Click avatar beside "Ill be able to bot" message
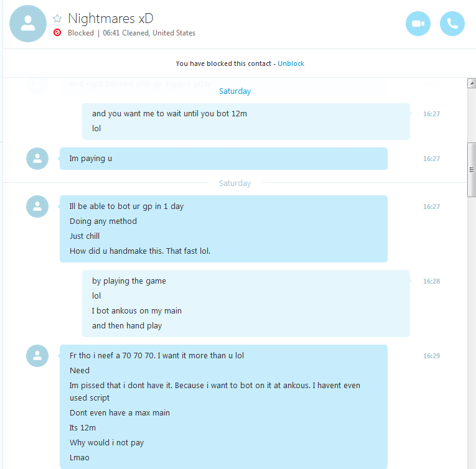476x469 pixels. tap(37, 207)
